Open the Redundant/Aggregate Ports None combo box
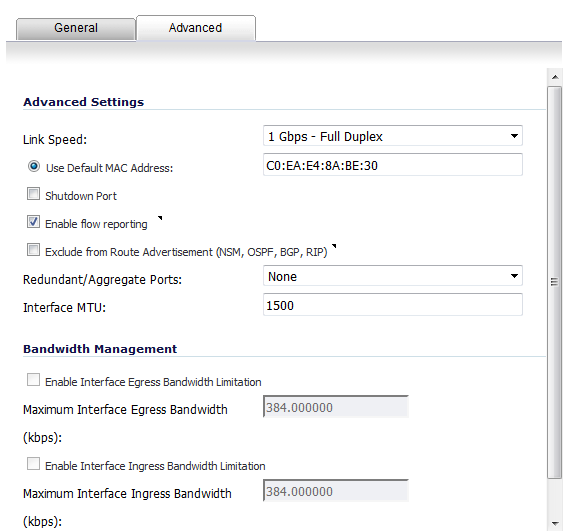The width and height of the screenshot is (567, 531). [x=393, y=276]
